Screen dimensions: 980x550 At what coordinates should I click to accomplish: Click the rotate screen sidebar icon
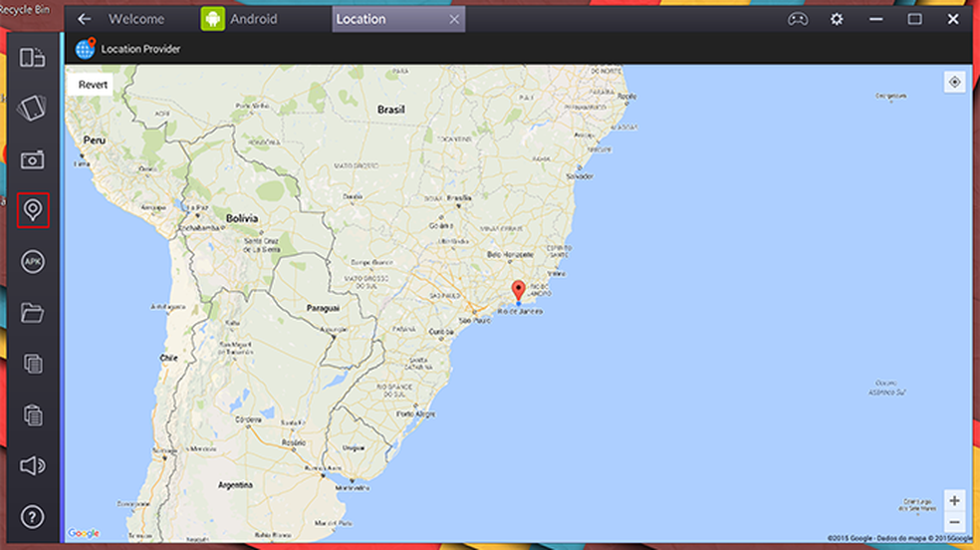[32, 109]
